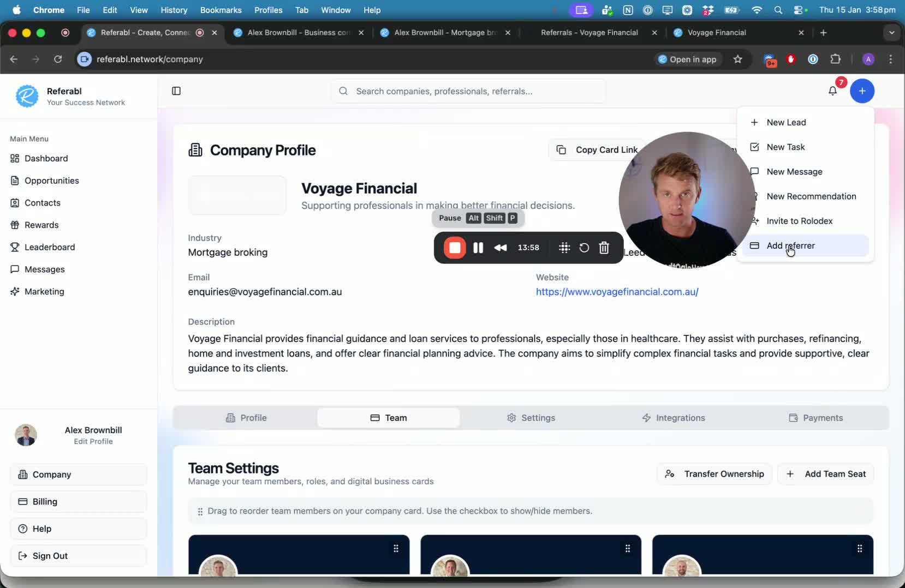Open Help in the sidebar

[79, 529]
